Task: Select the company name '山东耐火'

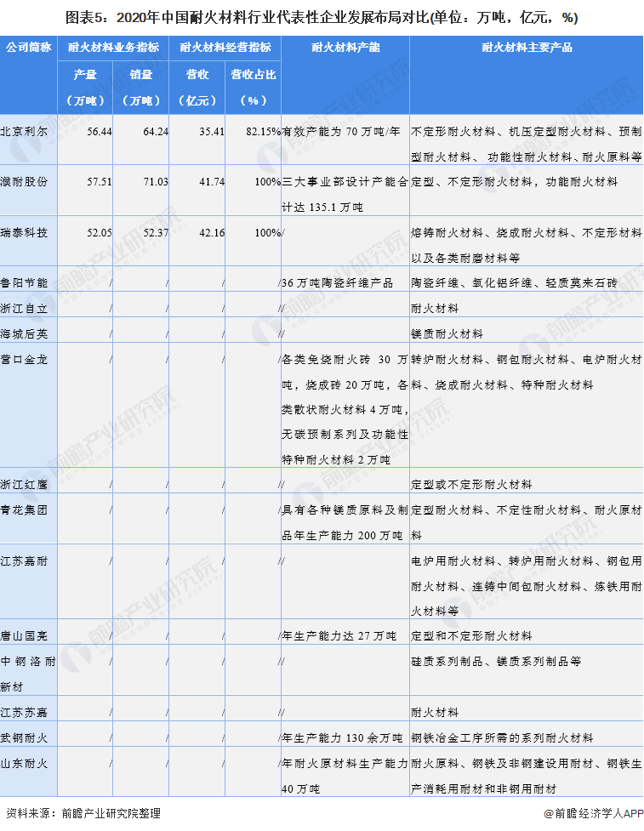Action: tap(24, 764)
